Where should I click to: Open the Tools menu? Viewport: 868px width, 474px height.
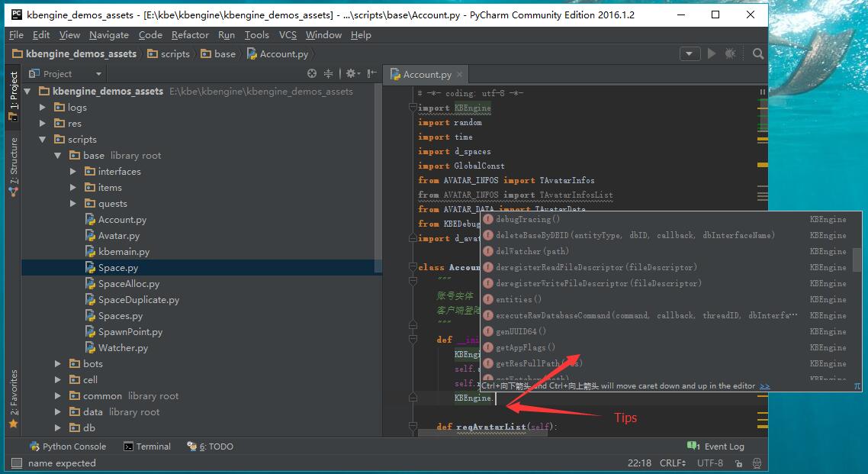(x=257, y=35)
